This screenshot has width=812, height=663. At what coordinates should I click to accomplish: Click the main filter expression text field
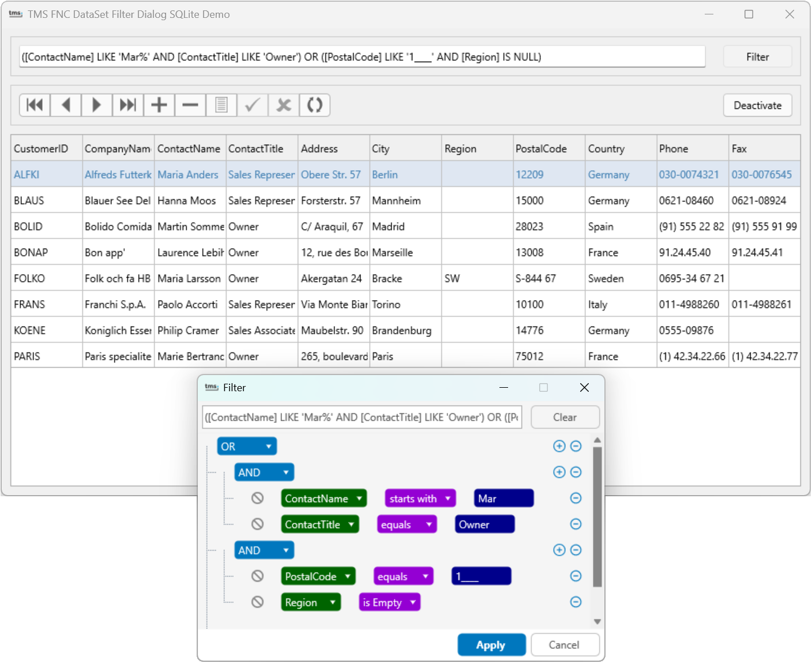point(362,57)
